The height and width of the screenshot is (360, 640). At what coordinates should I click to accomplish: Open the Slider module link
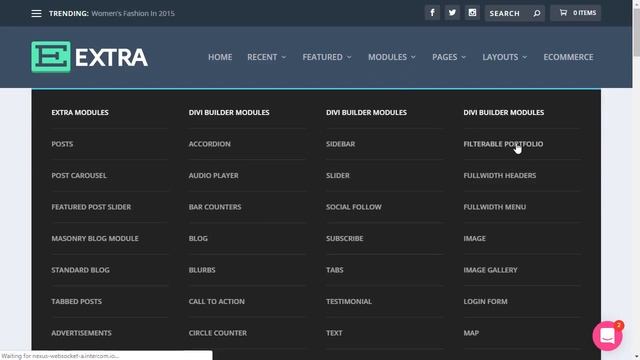[x=338, y=176]
